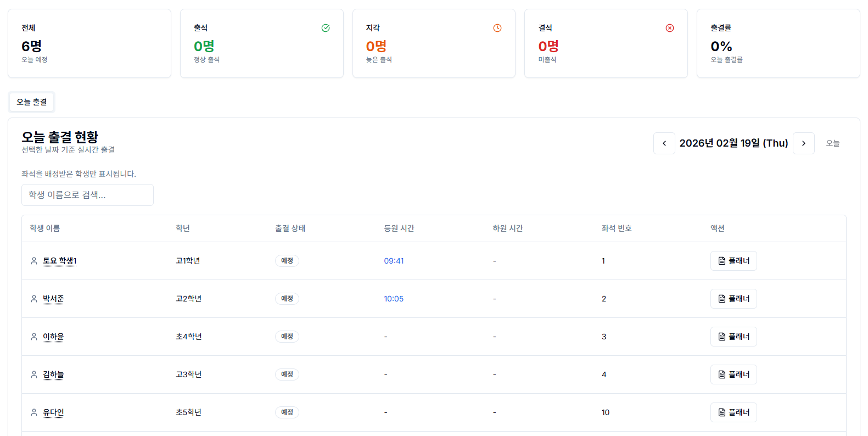
Task: Click the person icon beside 이하윤
Action: (x=34, y=337)
